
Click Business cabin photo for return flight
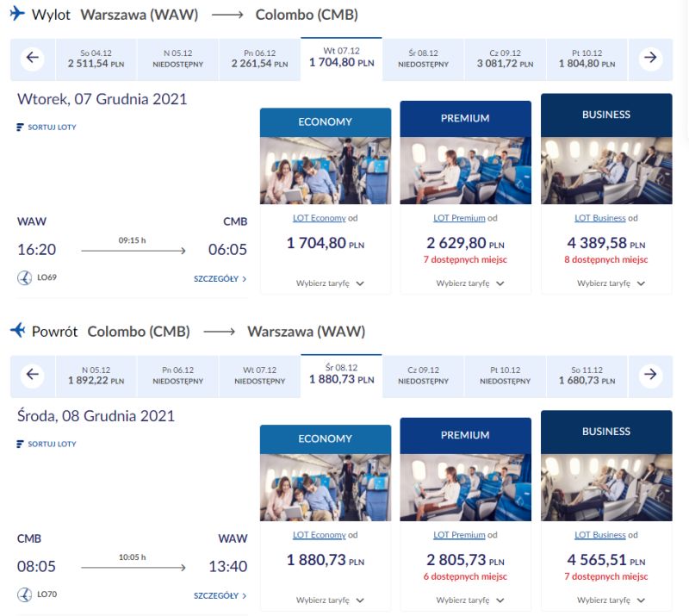point(606,488)
